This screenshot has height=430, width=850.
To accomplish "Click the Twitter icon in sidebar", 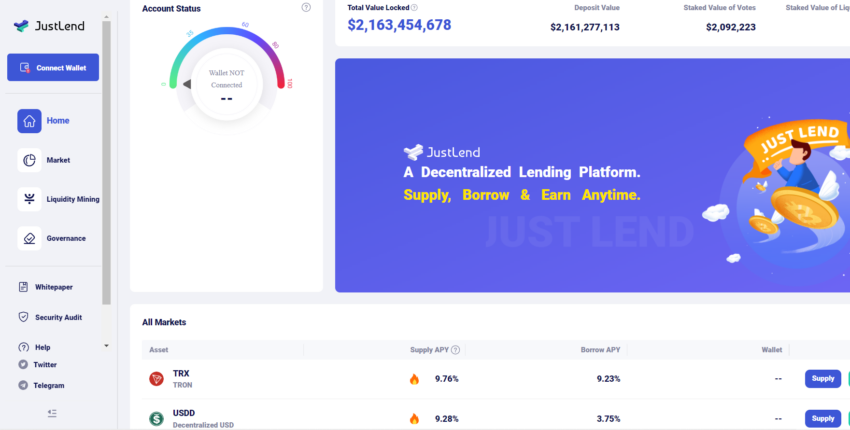I will 23,364.
